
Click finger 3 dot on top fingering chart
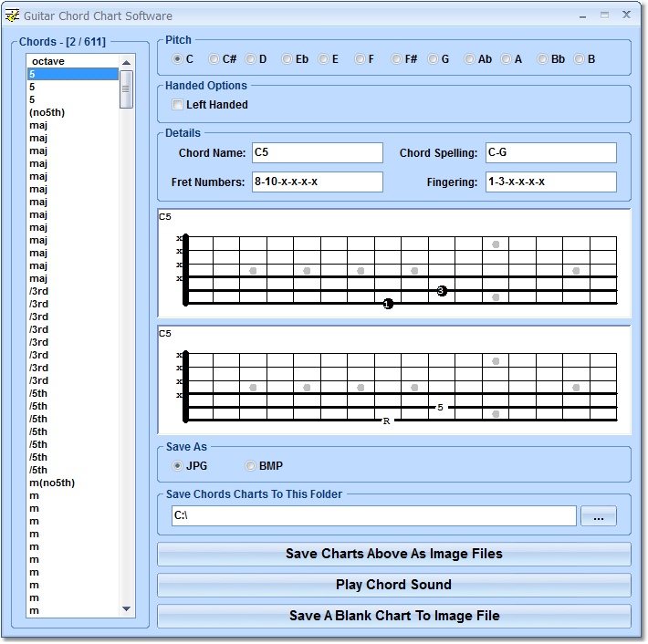coord(442,291)
